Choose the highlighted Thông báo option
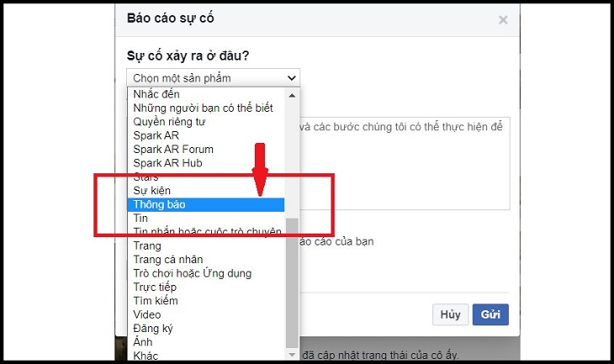Image resolution: width=614 pixels, height=364 pixels. pyautogui.click(x=206, y=204)
